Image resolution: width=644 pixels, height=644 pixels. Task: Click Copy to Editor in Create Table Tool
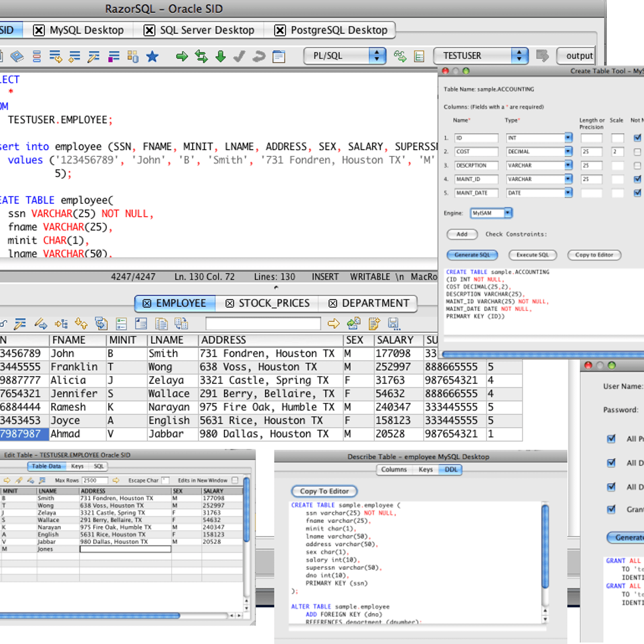pyautogui.click(x=594, y=255)
